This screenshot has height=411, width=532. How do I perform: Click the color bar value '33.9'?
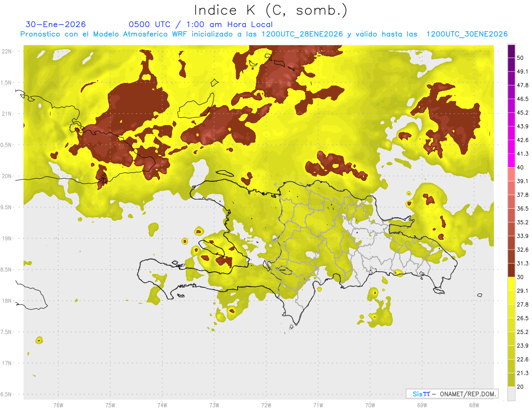pyautogui.click(x=522, y=236)
